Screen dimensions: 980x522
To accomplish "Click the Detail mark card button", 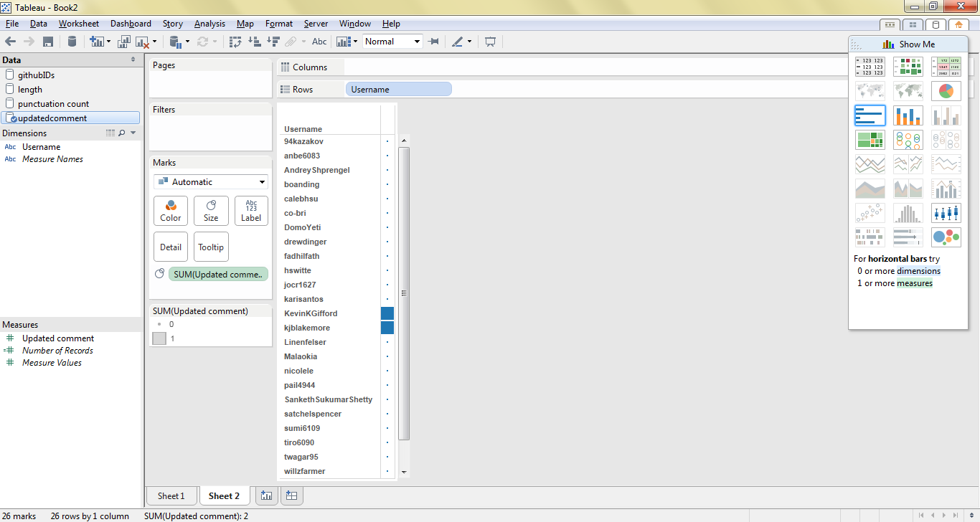I will (171, 247).
